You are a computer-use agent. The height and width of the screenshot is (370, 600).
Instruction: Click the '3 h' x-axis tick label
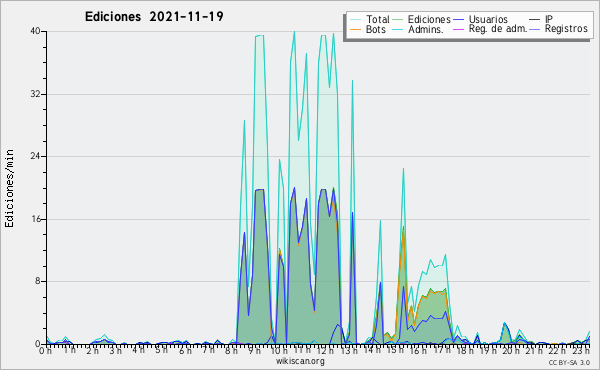click(115, 350)
